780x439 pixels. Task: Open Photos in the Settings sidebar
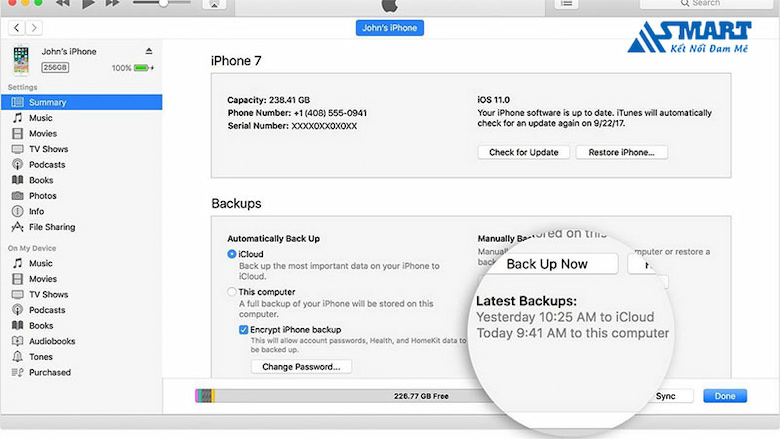(42, 196)
